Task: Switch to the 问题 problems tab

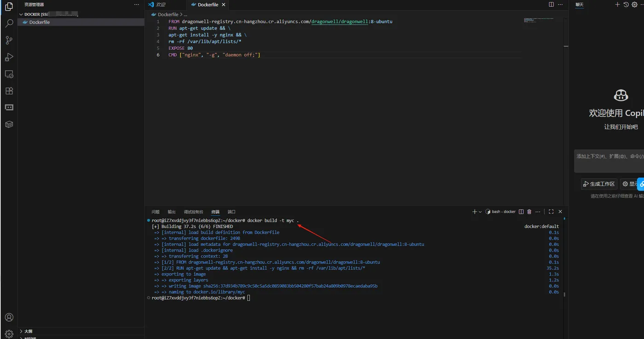Action: coord(155,212)
